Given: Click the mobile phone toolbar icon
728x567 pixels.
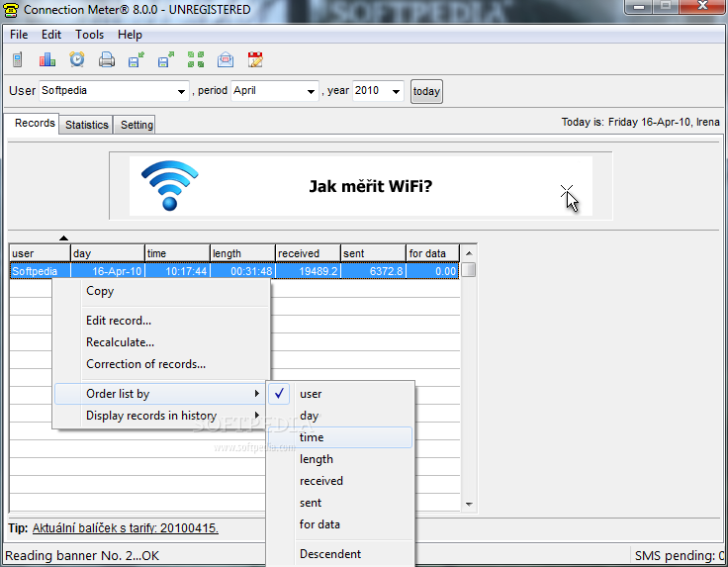Looking at the screenshot, I should [x=18, y=59].
